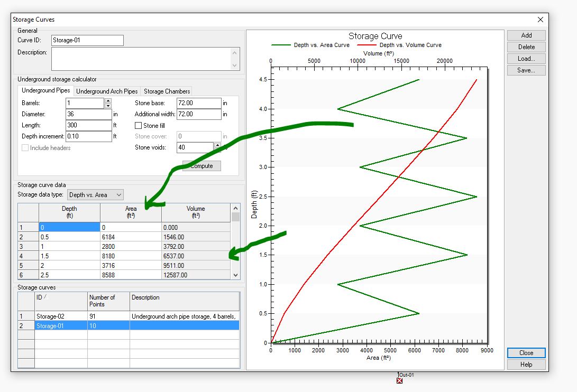The height and width of the screenshot is (392, 577).
Task: Increase Stone voids with up arrow
Action: (217, 145)
